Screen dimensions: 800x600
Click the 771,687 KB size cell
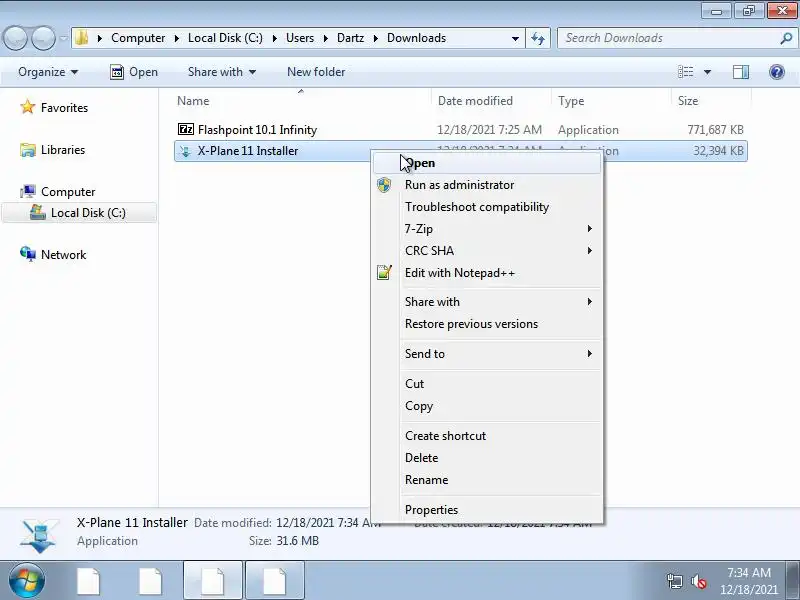click(715, 130)
